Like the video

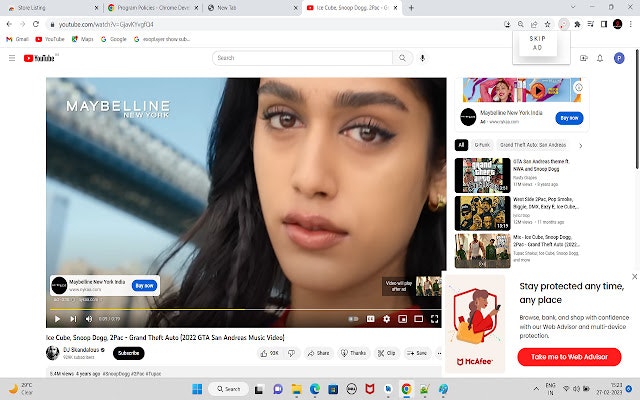tap(269, 353)
